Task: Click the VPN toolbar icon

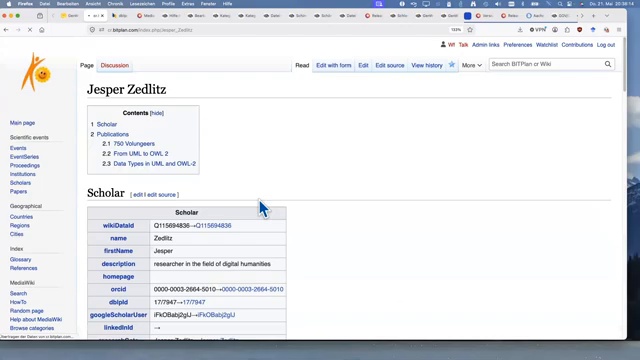Action: (x=538, y=30)
